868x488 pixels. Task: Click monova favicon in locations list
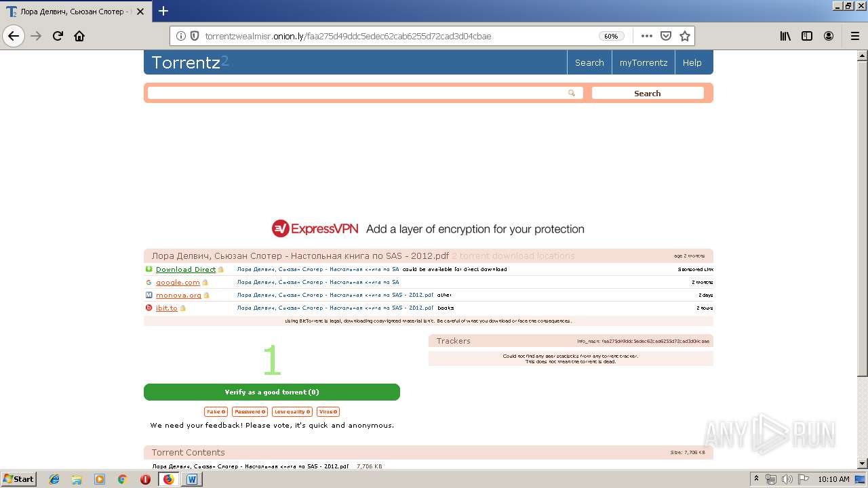point(149,295)
